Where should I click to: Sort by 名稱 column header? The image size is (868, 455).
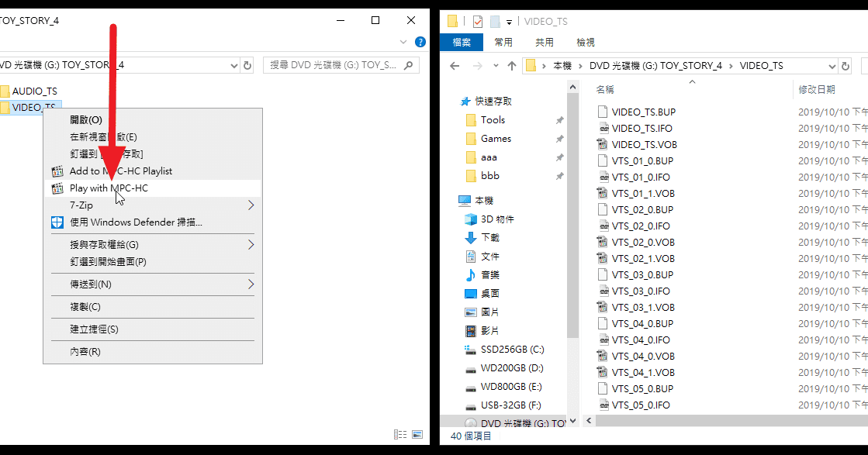605,90
